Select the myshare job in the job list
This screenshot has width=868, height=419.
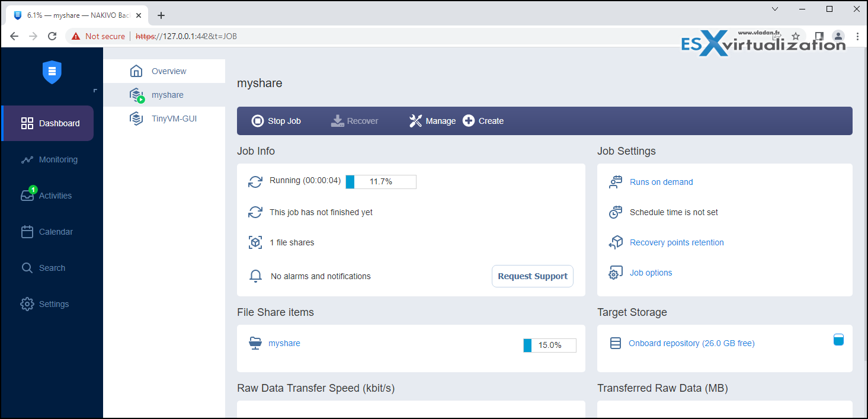pos(164,95)
